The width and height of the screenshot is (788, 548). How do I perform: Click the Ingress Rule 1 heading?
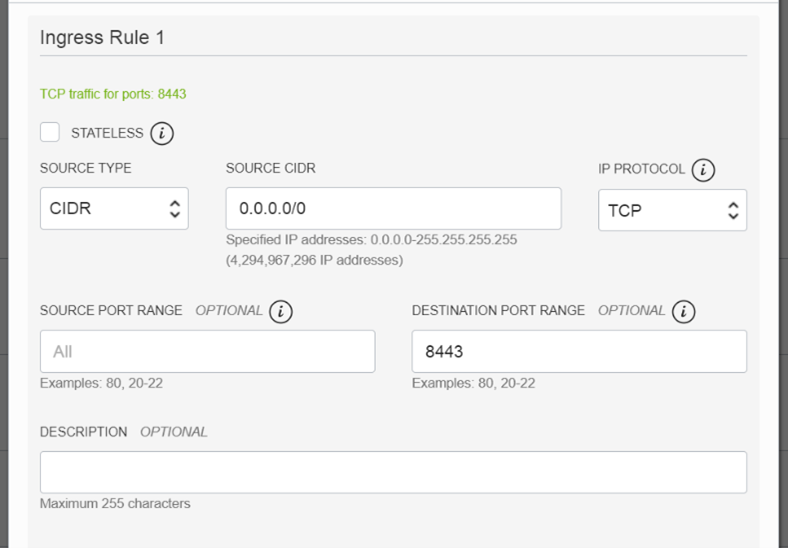pos(102,38)
